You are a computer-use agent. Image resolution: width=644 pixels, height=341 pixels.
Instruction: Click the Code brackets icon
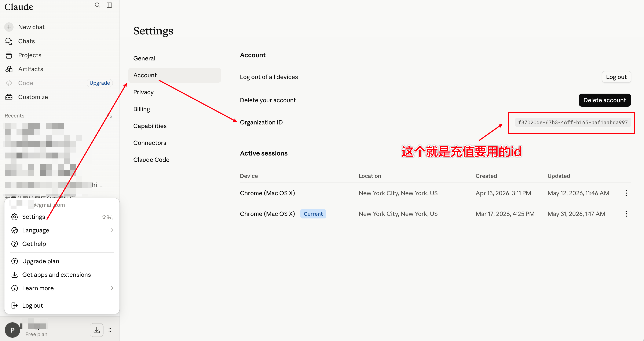(9, 83)
